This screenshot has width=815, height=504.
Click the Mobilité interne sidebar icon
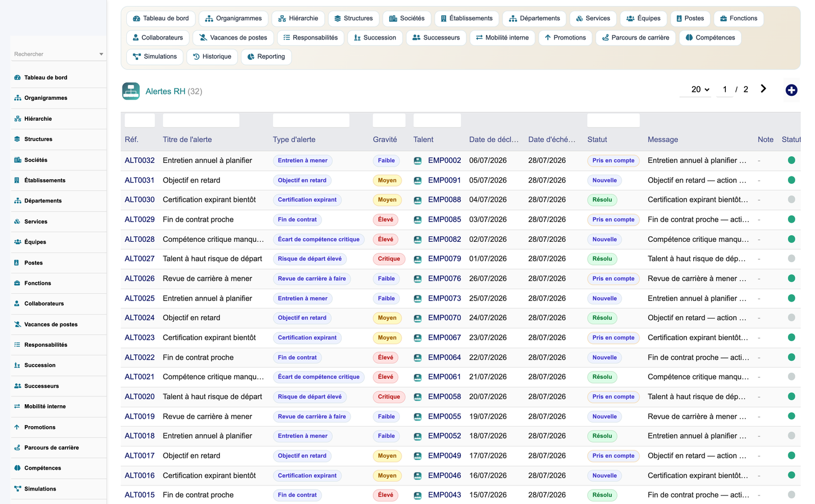click(x=17, y=406)
